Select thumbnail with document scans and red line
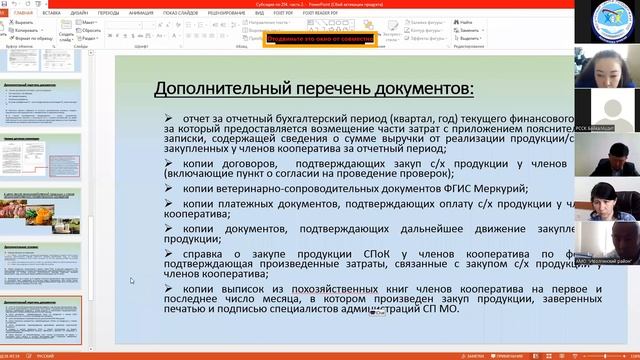 tap(41, 157)
